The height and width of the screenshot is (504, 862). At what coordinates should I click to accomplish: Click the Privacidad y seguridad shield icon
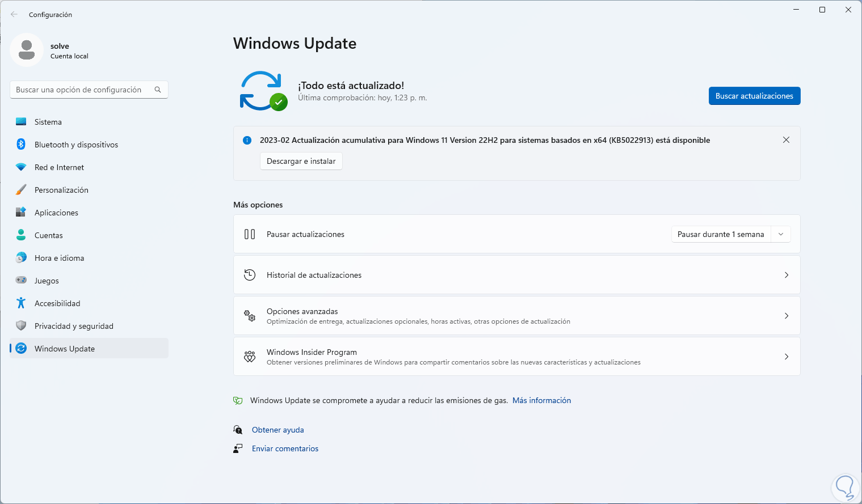point(21,326)
